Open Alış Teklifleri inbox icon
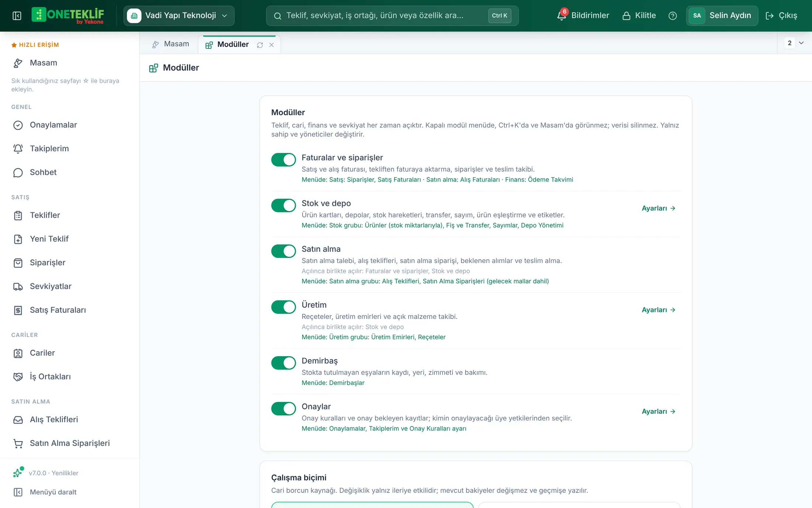This screenshot has height=508, width=812. coord(18,420)
